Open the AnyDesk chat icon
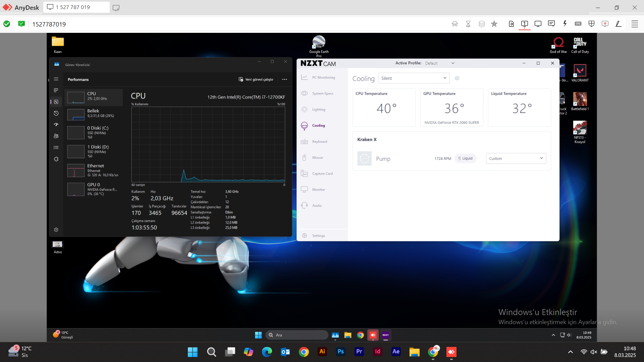The height and width of the screenshot is (362, 644). (551, 24)
